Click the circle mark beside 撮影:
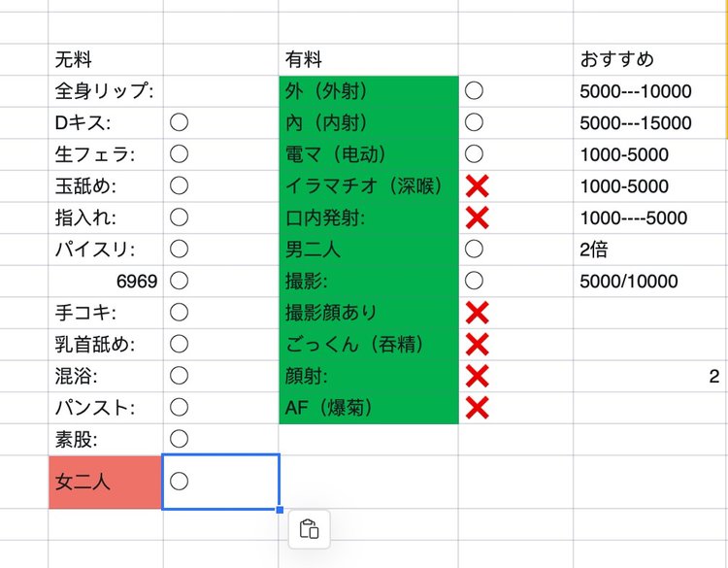 point(475,281)
